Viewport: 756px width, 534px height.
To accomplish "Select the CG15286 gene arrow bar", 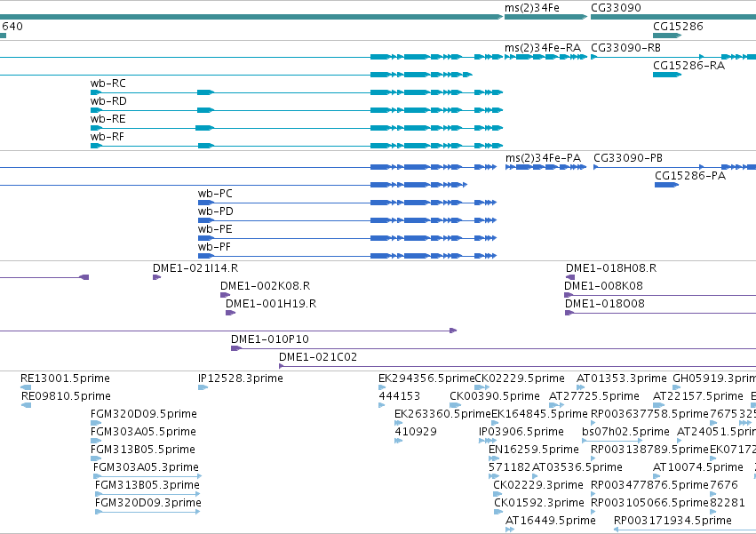I will coord(667,36).
